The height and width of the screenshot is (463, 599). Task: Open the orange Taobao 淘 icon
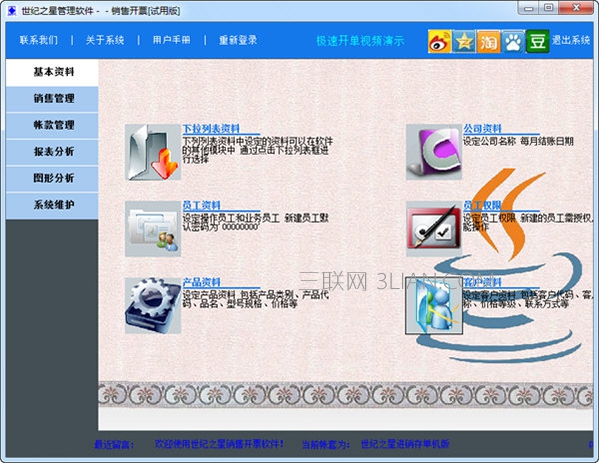pos(488,41)
